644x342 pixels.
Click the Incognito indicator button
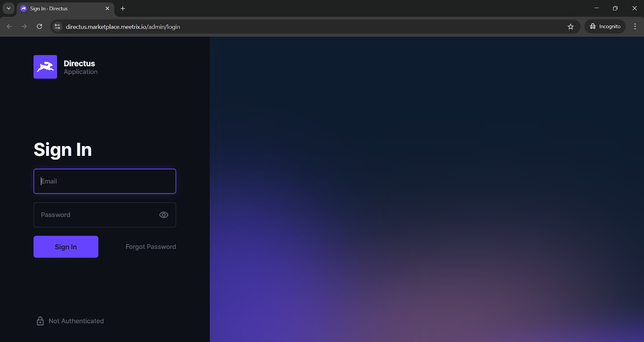point(605,27)
